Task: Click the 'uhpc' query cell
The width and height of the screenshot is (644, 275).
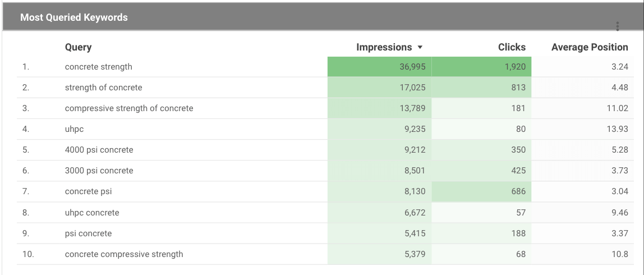Action: point(75,129)
